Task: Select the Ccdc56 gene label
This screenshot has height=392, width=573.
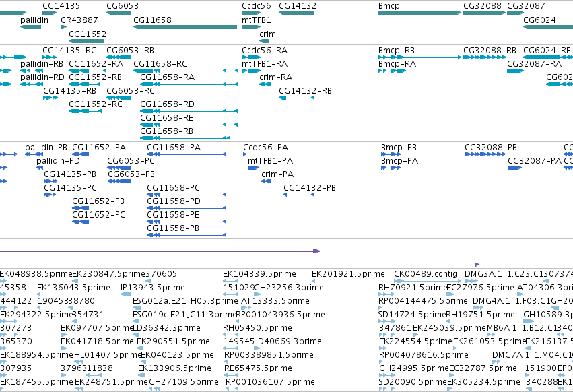Action: pyautogui.click(x=256, y=6)
